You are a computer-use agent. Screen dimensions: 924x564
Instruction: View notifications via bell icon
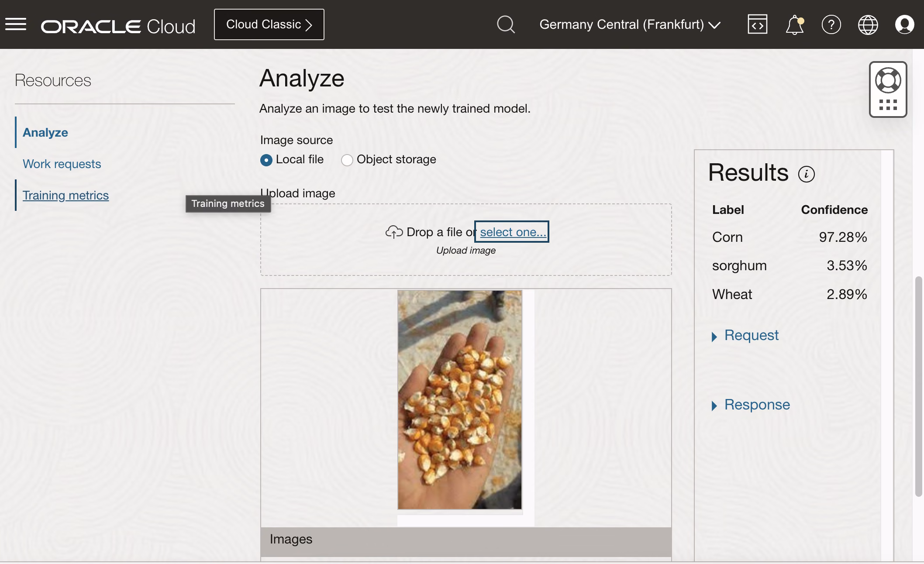point(795,25)
